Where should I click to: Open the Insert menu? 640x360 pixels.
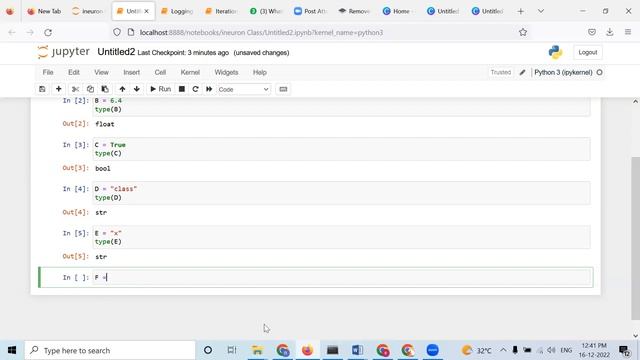tap(131, 72)
